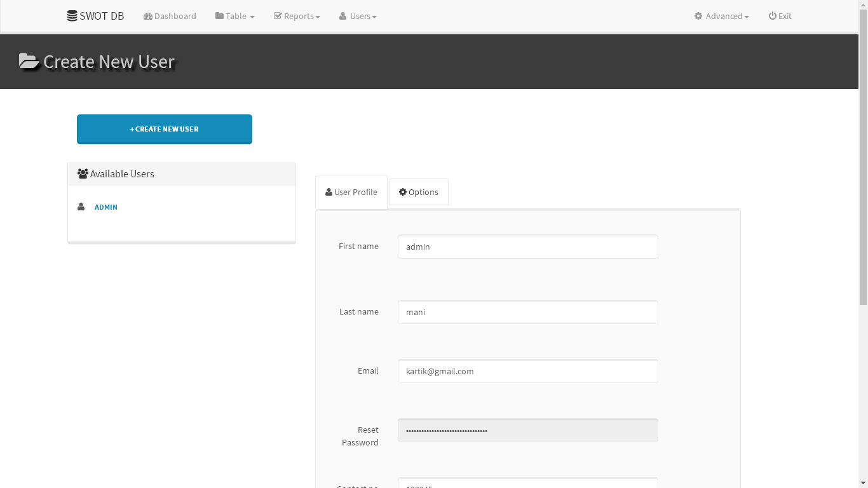Open the Users dropdown menu
The height and width of the screenshot is (488, 868).
[358, 16]
